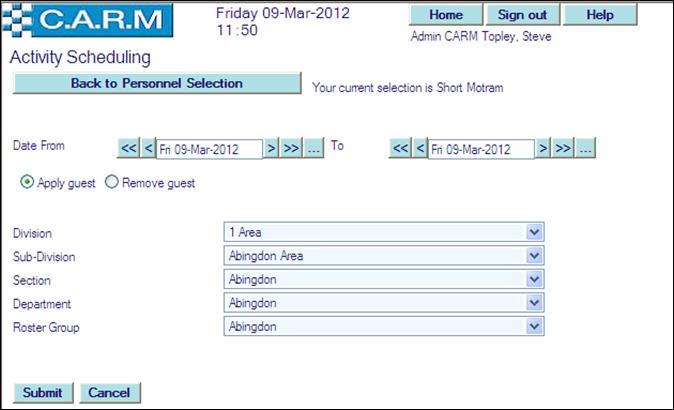Open Date From calendar picker
This screenshot has height=410, width=674.
coord(314,148)
